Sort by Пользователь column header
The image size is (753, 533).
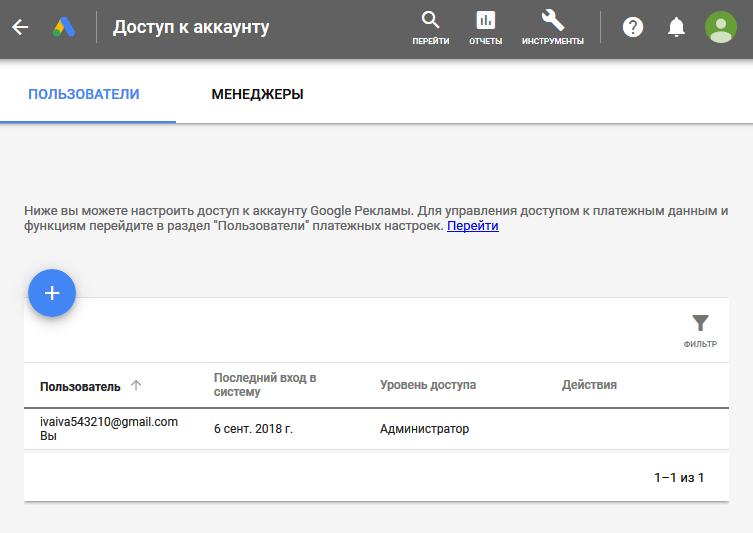point(80,387)
